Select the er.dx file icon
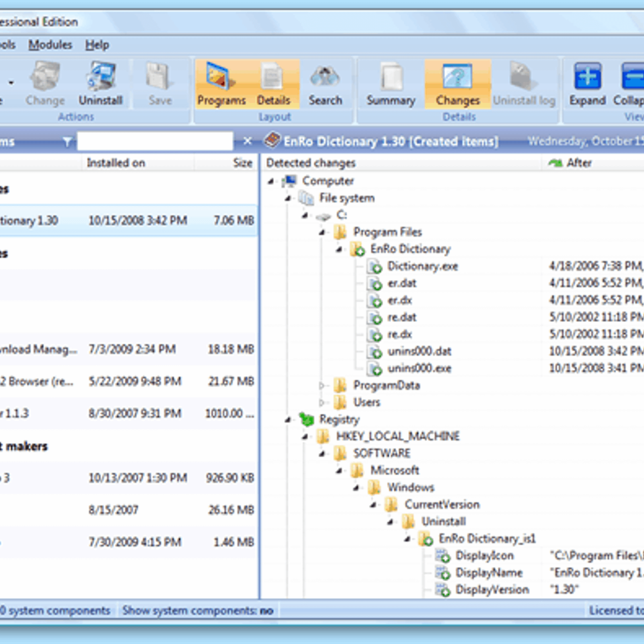 374,301
